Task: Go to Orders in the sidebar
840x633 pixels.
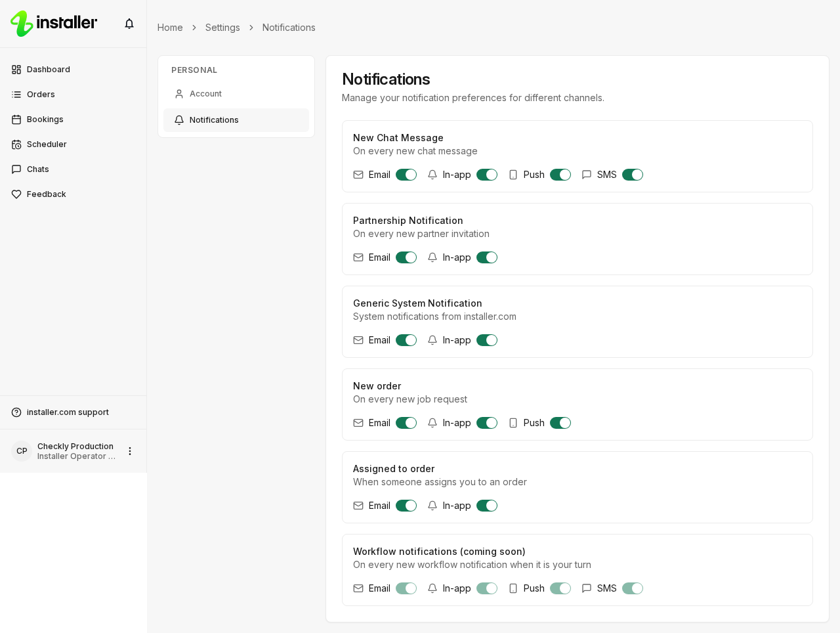Action: 73,95
